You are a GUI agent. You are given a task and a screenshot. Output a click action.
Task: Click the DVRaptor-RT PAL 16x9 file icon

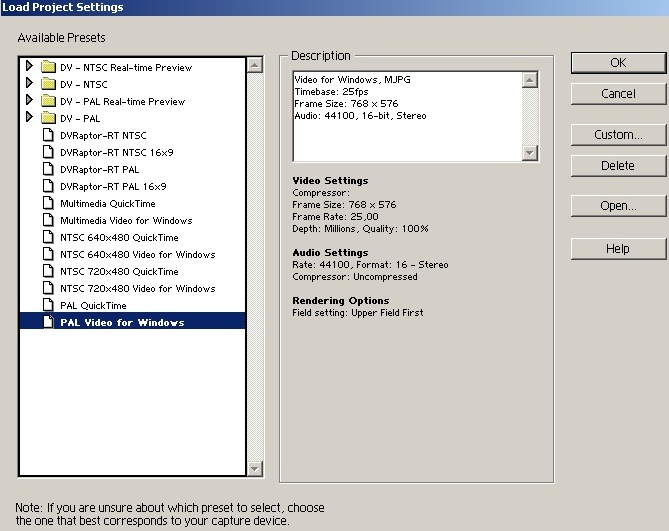(49, 186)
